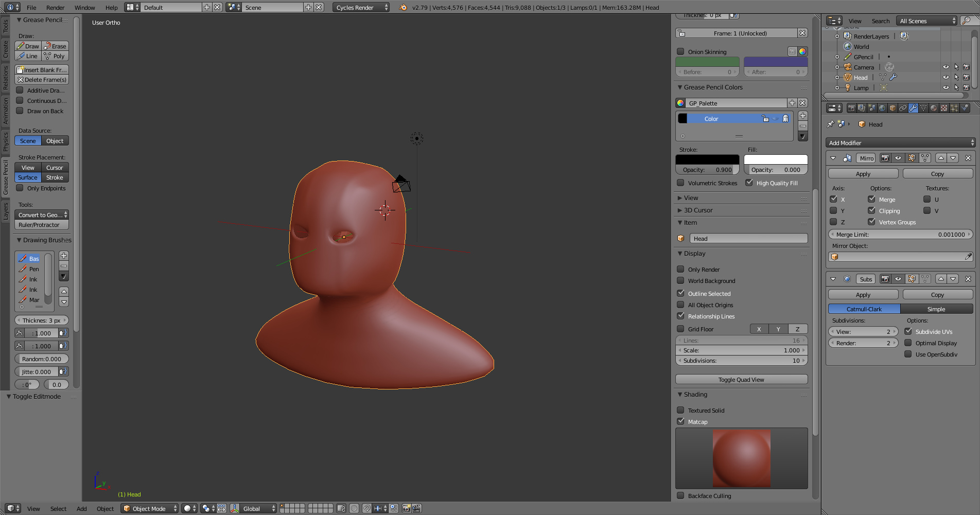This screenshot has width=980, height=515.
Task: Open the Object properties tab (cube icon)
Action: coord(892,108)
